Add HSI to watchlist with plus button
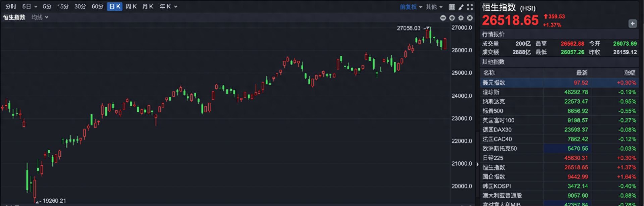Image resolution: width=644 pixels, height=206 pixels. click(632, 24)
